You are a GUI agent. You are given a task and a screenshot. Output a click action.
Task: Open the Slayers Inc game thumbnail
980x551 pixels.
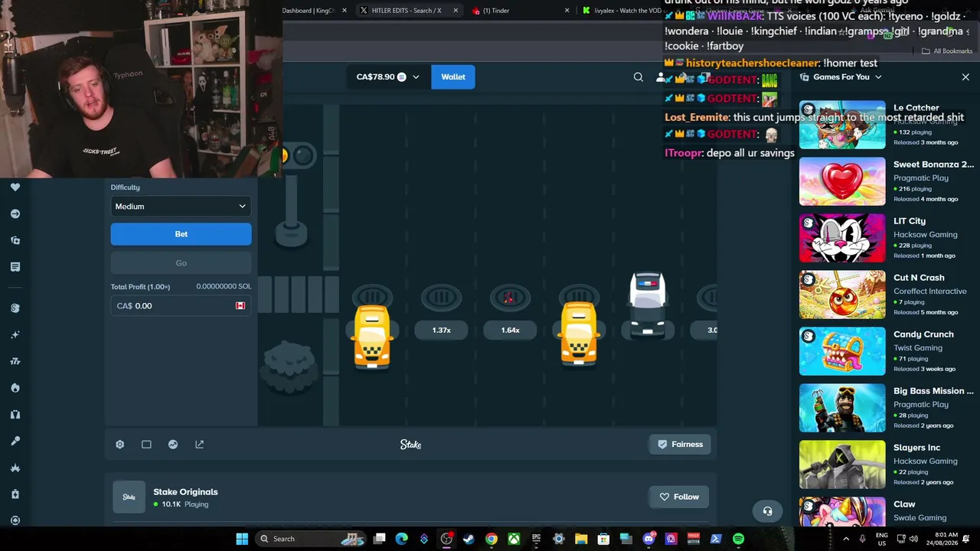842,465
